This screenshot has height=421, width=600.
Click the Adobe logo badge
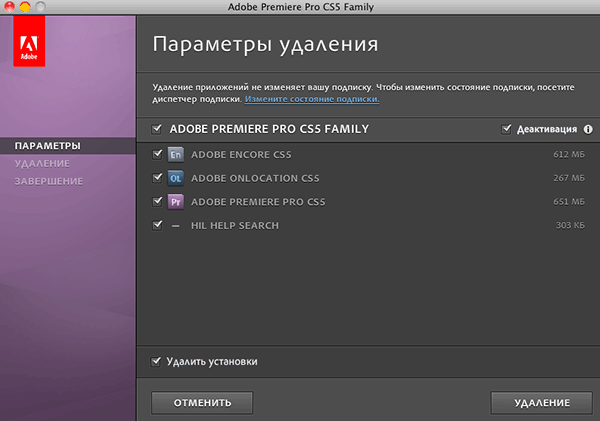tap(29, 41)
